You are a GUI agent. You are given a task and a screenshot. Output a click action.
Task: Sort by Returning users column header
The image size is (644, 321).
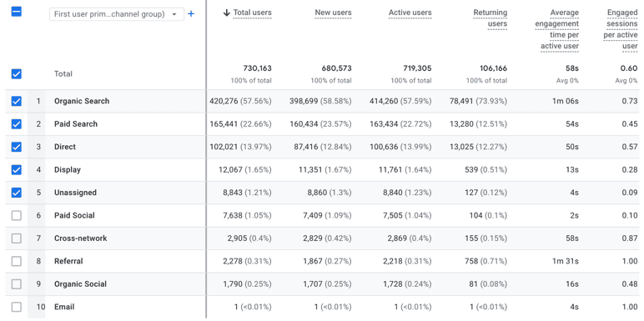[490, 18]
